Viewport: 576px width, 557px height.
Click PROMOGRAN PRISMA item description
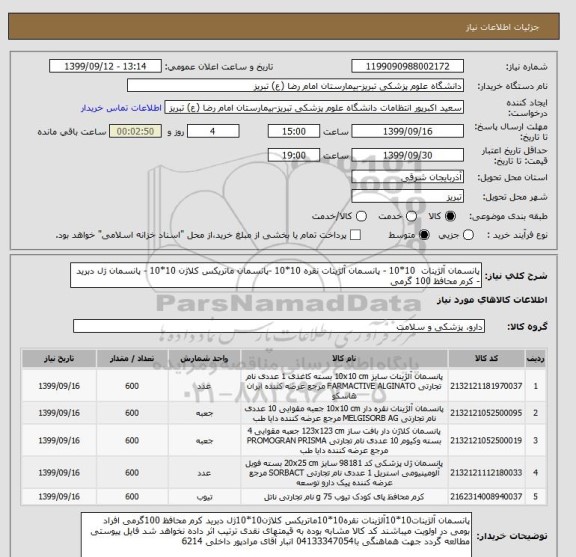[x=344, y=441]
